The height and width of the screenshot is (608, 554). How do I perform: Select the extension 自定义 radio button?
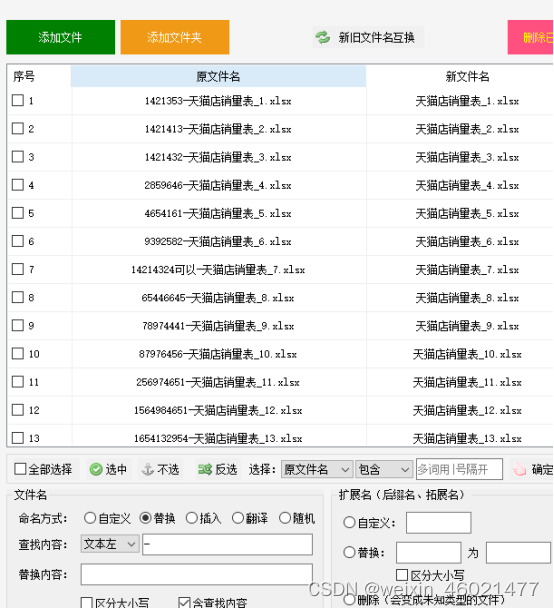349,522
